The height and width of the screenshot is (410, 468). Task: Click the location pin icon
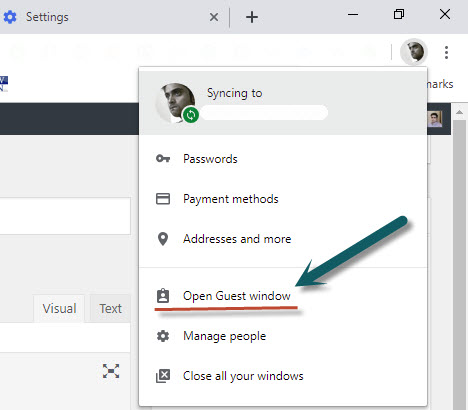(163, 239)
